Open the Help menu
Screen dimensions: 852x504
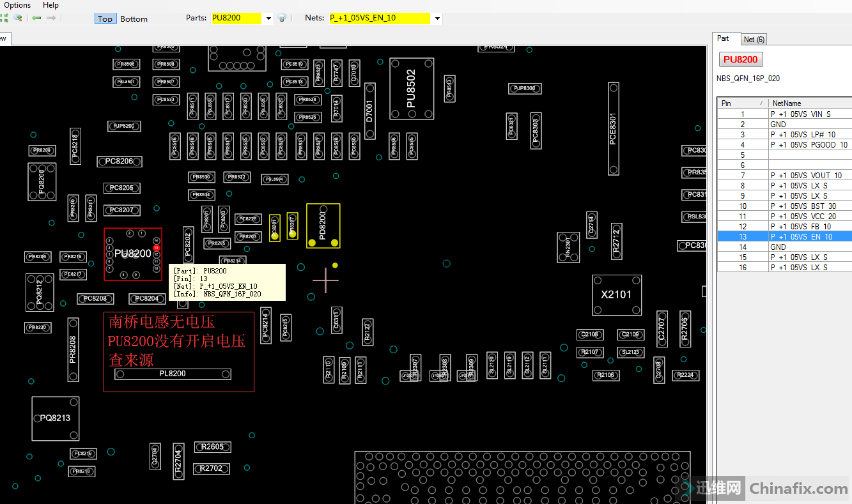[50, 5]
